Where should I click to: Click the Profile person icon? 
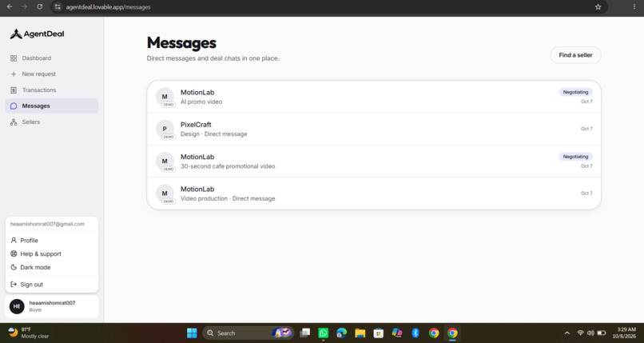(14, 241)
